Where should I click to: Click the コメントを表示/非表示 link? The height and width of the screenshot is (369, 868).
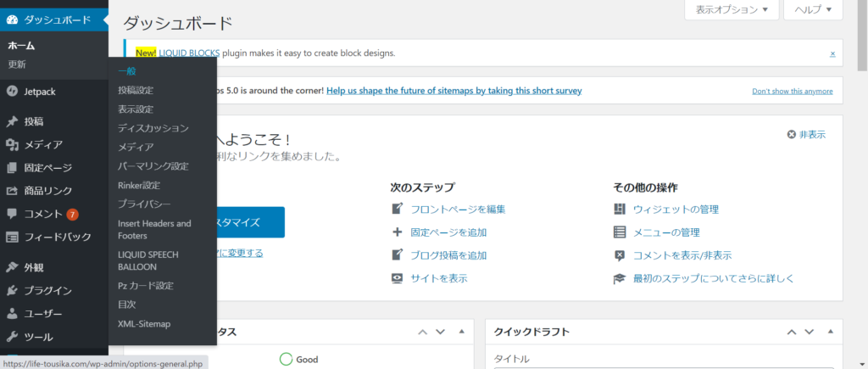pos(682,255)
